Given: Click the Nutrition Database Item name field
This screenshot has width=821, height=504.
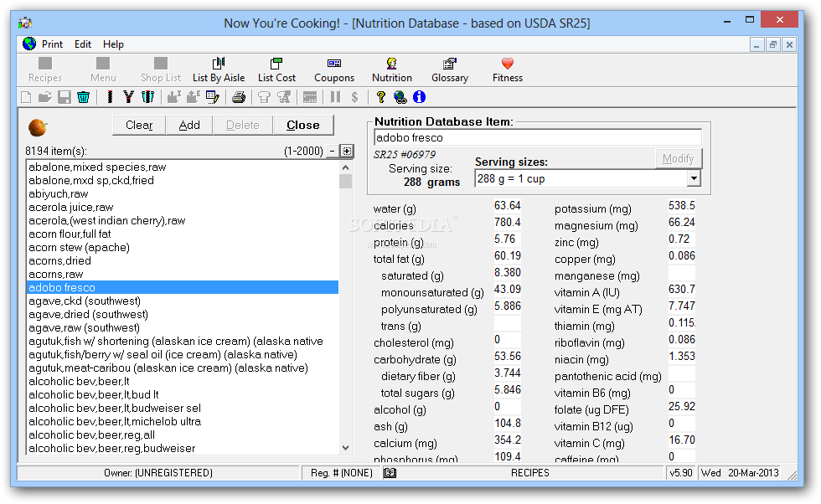Looking at the screenshot, I should [x=538, y=137].
